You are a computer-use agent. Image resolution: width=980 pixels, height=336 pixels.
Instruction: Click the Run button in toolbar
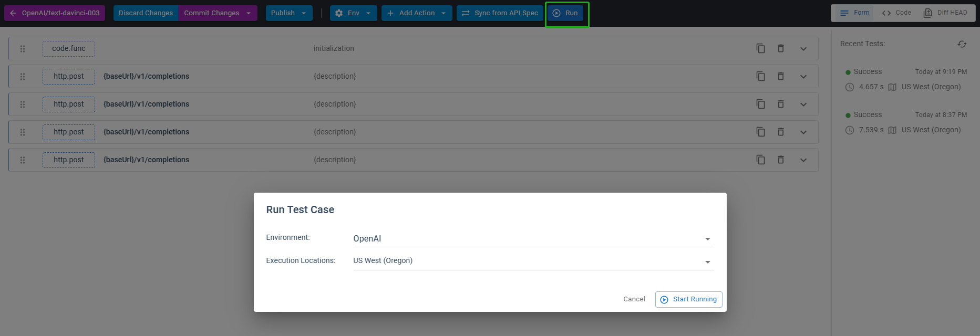point(565,13)
